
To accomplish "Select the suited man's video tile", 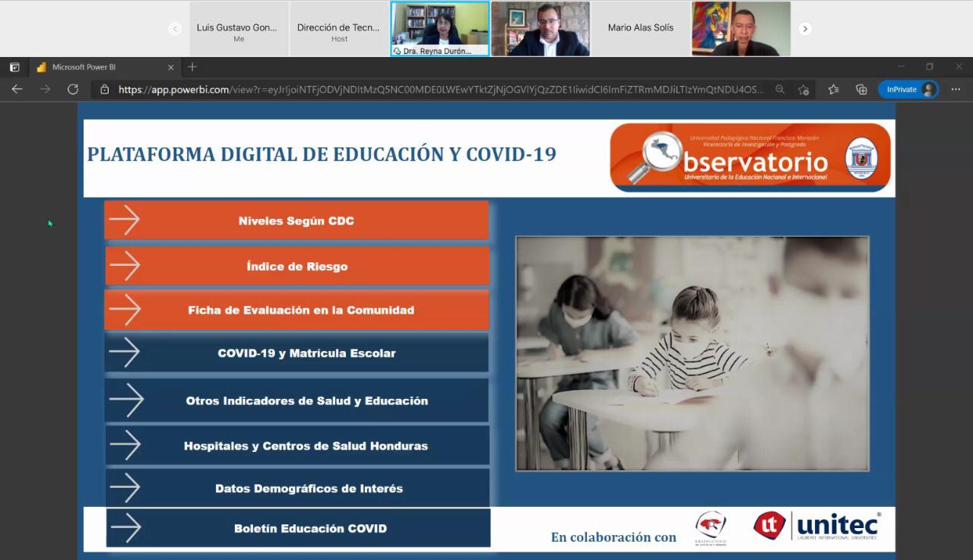I will (540, 29).
